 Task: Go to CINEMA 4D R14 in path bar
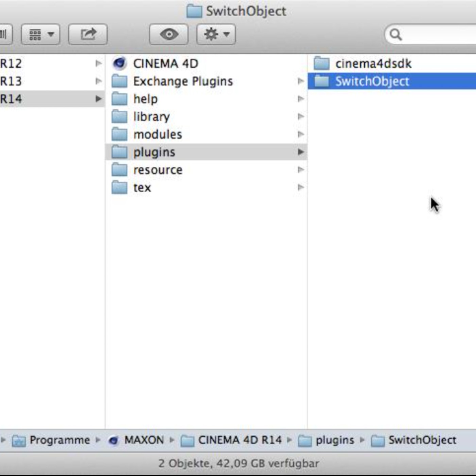(x=240, y=440)
